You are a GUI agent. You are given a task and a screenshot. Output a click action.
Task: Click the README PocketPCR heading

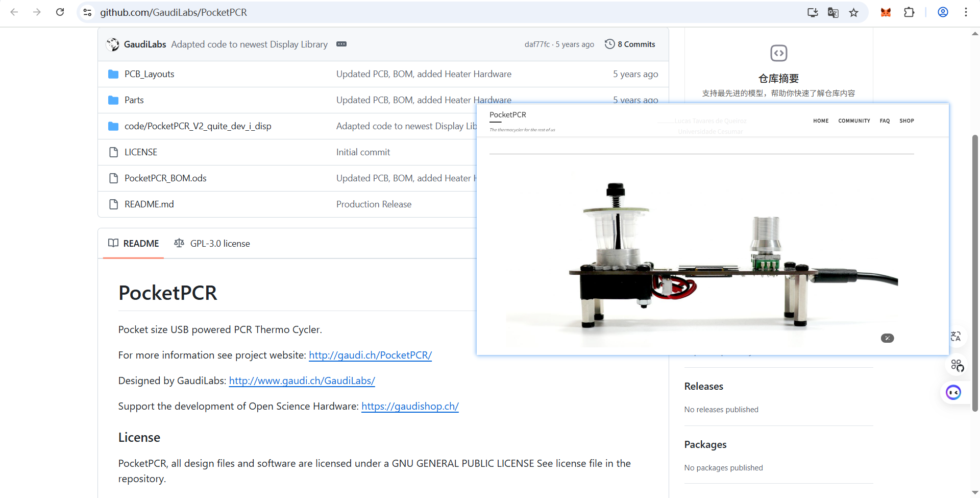pos(167,293)
